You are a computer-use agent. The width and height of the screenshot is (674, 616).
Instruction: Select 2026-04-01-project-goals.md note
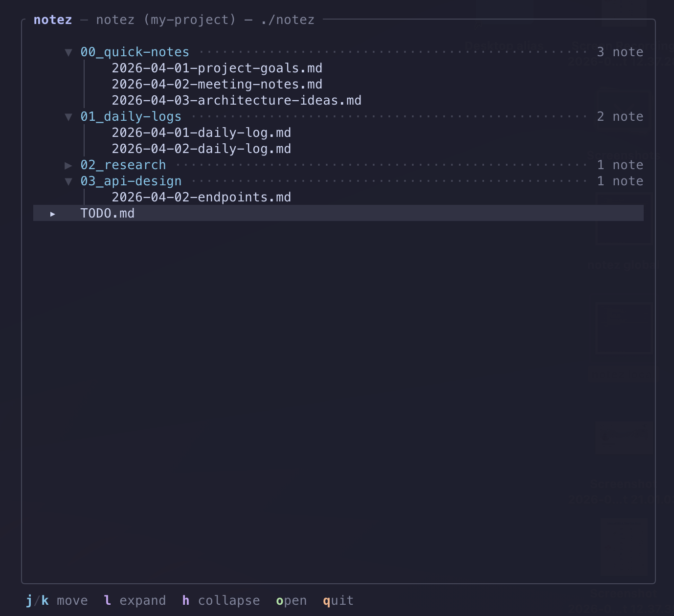pyautogui.click(x=217, y=68)
